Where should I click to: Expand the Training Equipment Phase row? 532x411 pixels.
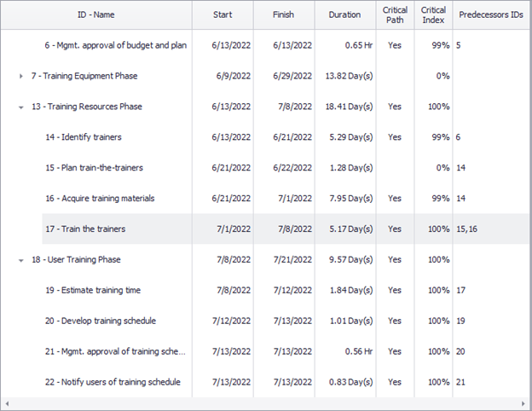tap(21, 76)
